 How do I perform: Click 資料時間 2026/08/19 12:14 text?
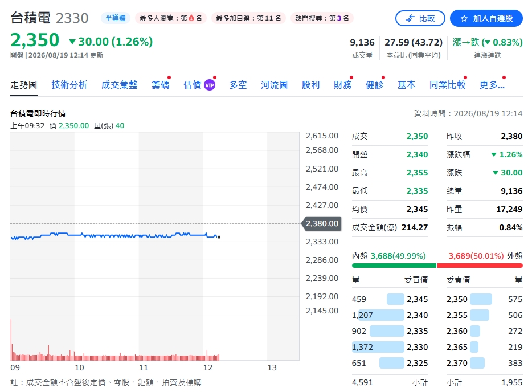point(468,113)
